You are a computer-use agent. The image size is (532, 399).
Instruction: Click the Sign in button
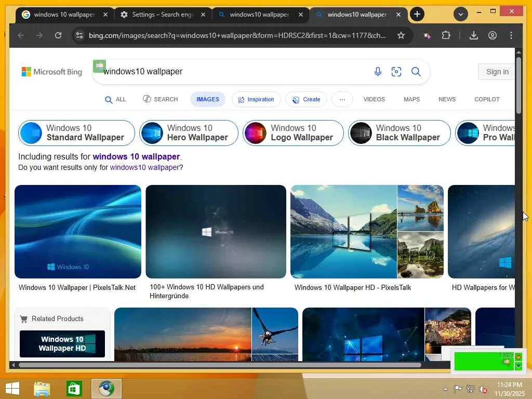click(497, 72)
